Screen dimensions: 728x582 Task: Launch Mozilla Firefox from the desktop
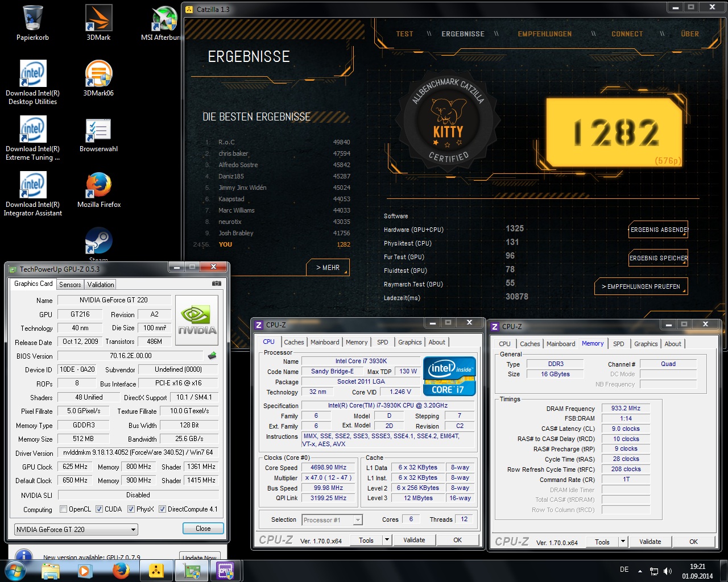click(99, 190)
